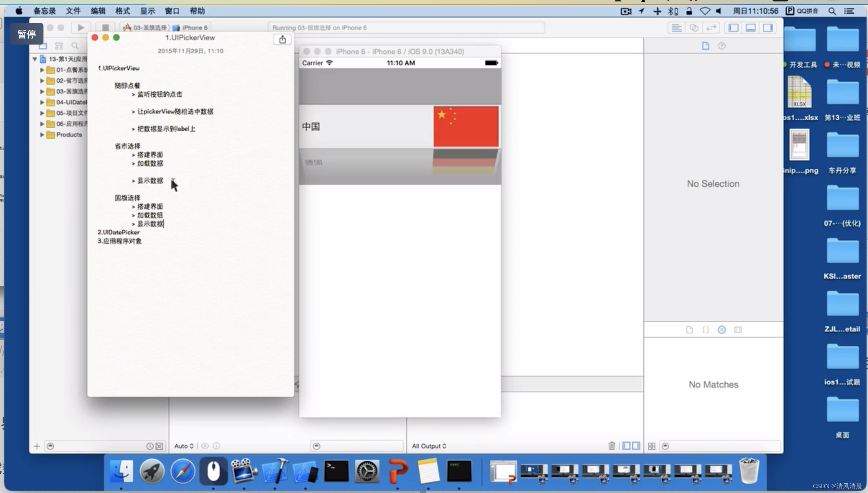Open Xcode hammer icon in Dock
The image size is (868, 493).
click(x=275, y=471)
